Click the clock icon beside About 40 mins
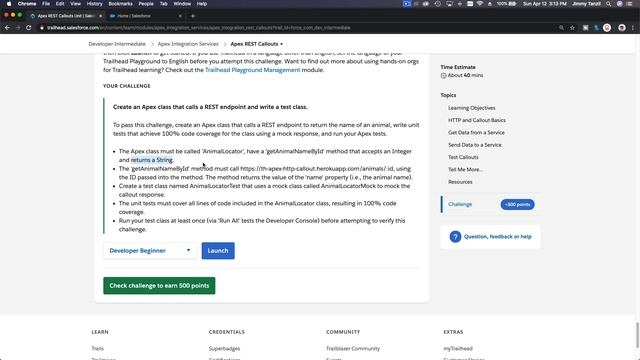 pyautogui.click(x=443, y=76)
